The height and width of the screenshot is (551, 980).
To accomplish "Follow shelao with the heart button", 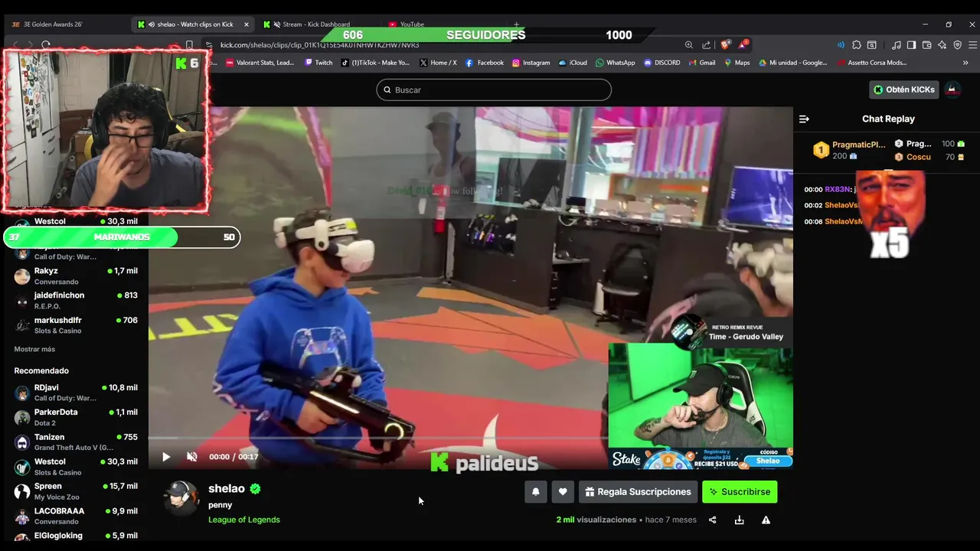I will (x=563, y=492).
